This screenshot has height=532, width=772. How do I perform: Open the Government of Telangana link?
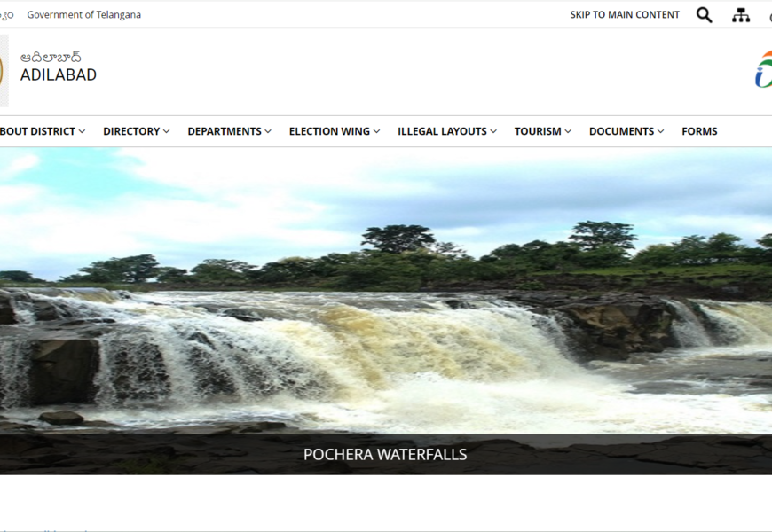(x=83, y=15)
